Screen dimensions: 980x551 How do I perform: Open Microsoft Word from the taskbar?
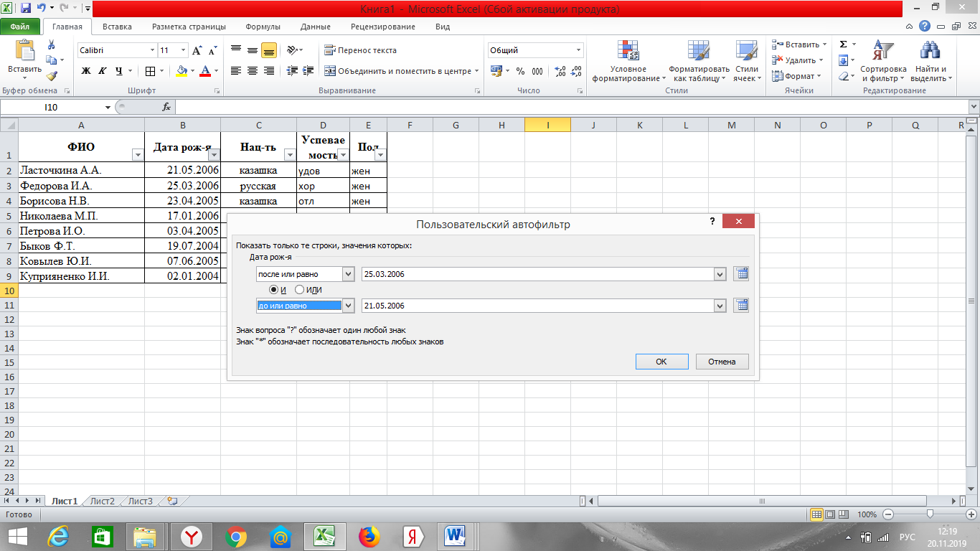tap(456, 536)
